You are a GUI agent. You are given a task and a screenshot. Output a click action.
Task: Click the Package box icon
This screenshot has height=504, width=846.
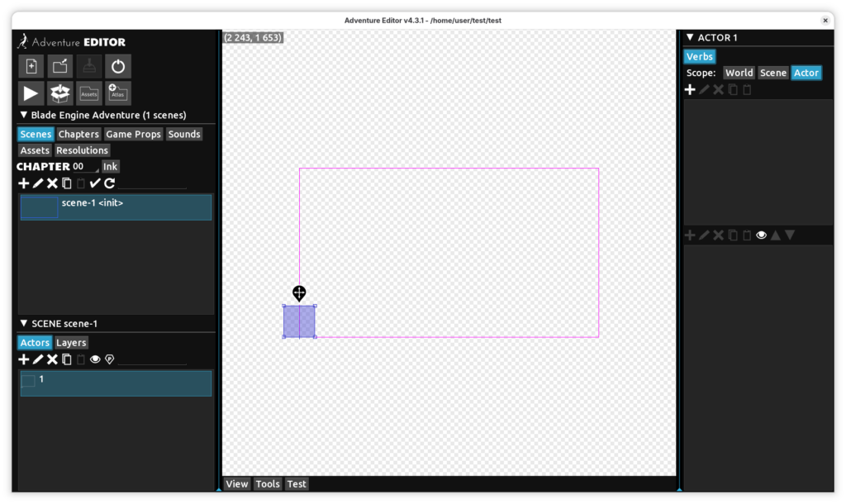coord(59,93)
